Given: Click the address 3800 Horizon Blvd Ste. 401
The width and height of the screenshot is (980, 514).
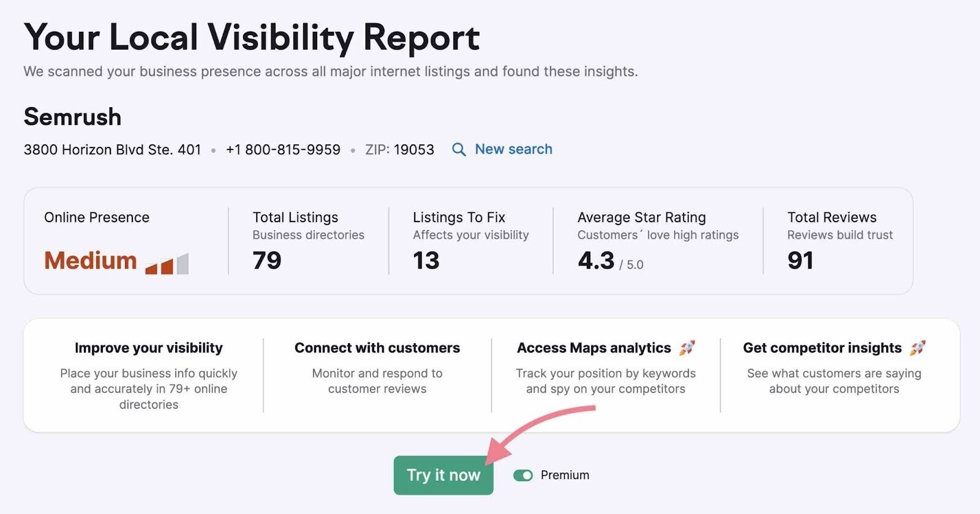Looking at the screenshot, I should (112, 149).
